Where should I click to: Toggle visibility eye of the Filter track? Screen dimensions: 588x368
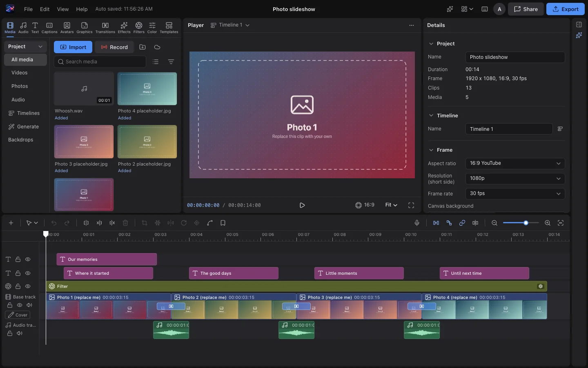(28, 286)
